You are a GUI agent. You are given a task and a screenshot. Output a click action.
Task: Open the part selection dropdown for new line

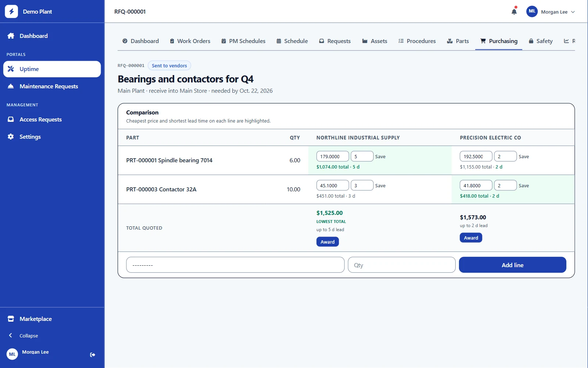[235, 265]
